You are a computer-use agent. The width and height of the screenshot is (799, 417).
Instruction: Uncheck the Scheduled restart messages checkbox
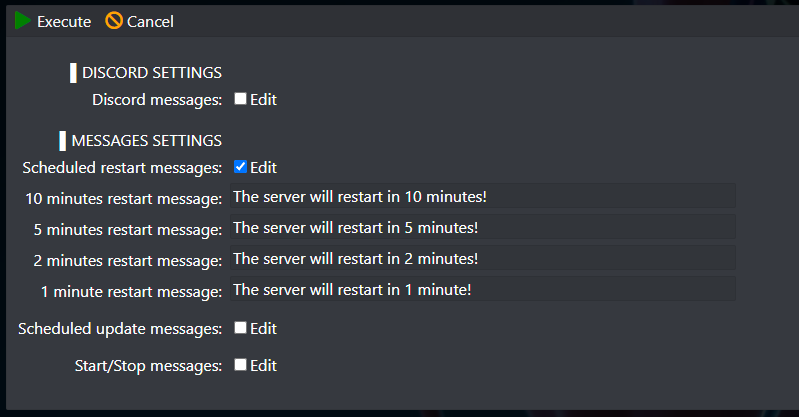pos(241,167)
